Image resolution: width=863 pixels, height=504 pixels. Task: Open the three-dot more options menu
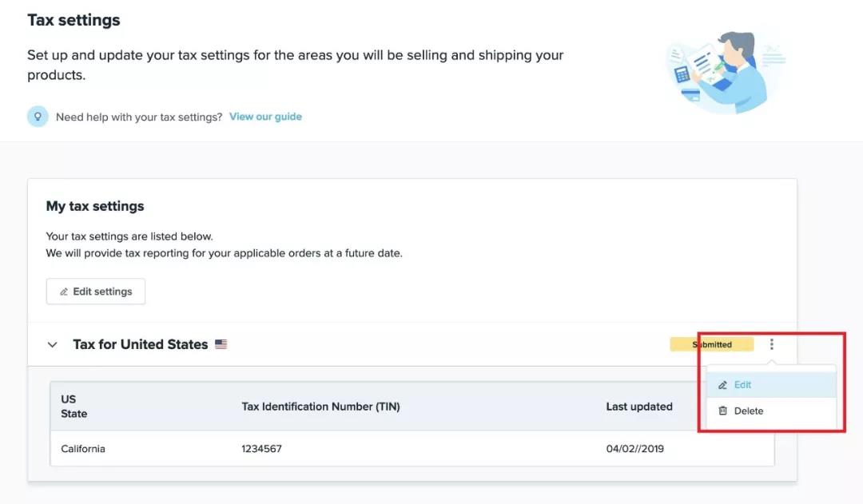coord(772,344)
